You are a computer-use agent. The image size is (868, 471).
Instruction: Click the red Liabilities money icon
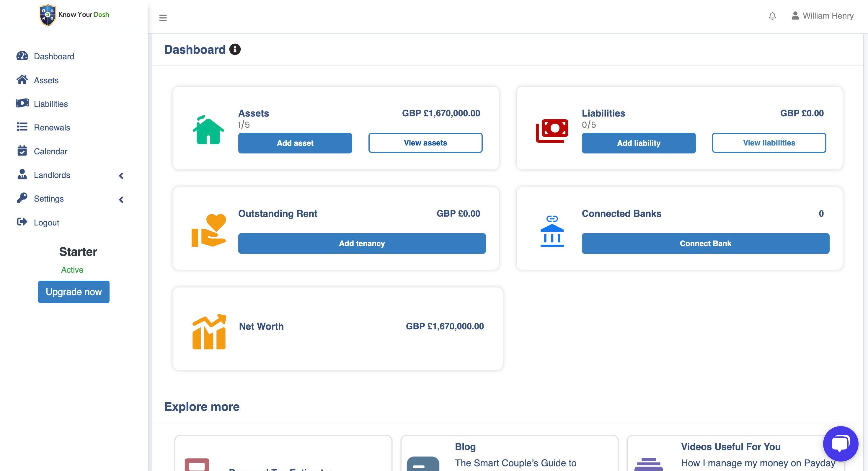point(552,130)
